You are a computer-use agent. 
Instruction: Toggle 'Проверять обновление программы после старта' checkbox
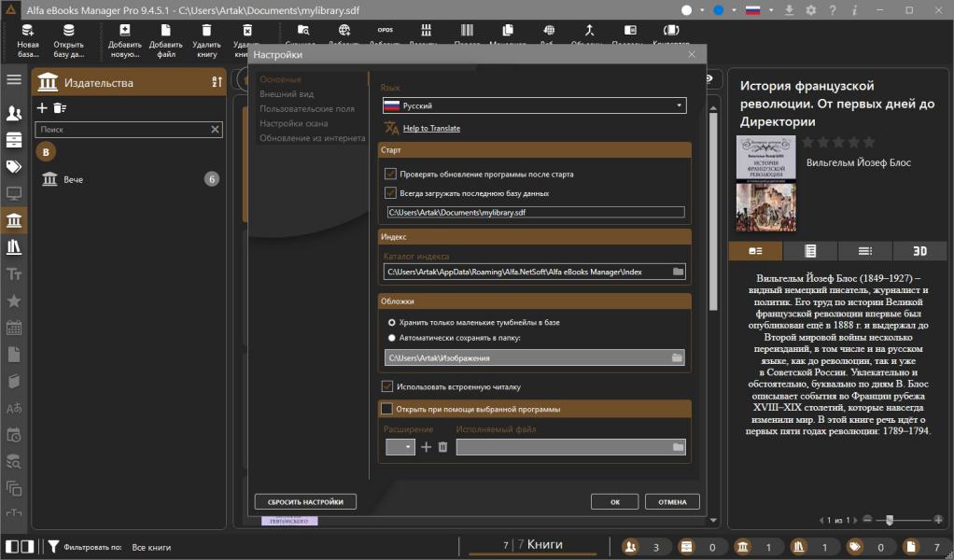391,174
